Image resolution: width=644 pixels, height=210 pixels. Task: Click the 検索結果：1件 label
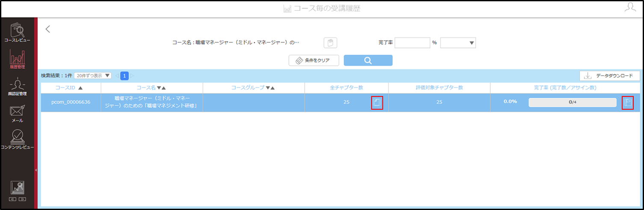tap(56, 76)
